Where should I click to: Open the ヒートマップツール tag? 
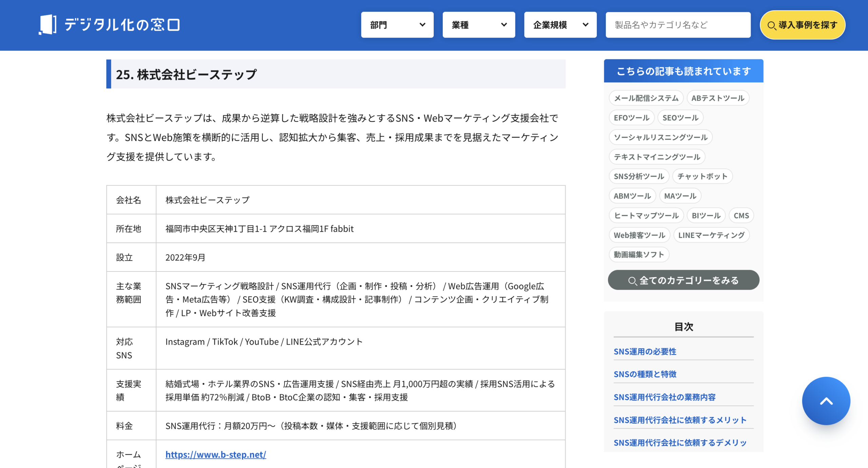(x=646, y=216)
